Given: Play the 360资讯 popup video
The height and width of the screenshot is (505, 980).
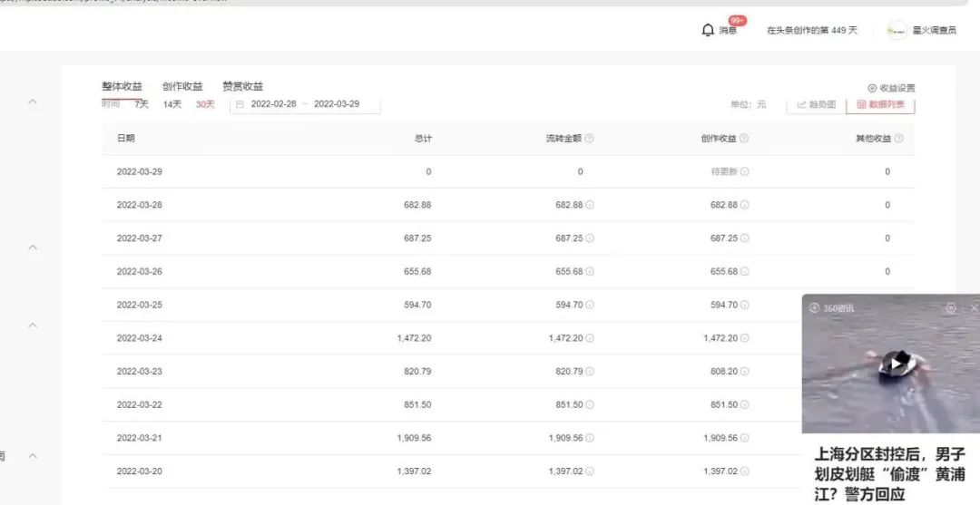Looking at the screenshot, I should click(x=896, y=364).
